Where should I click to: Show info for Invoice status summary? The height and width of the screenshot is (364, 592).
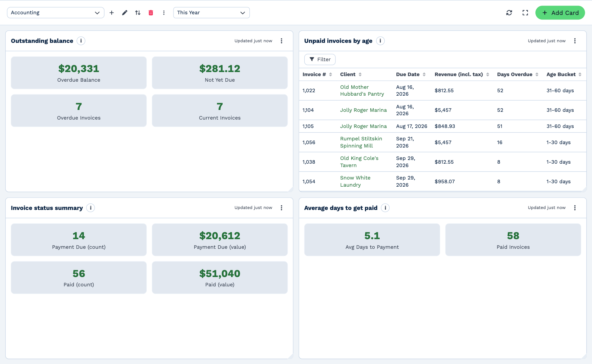(90, 208)
